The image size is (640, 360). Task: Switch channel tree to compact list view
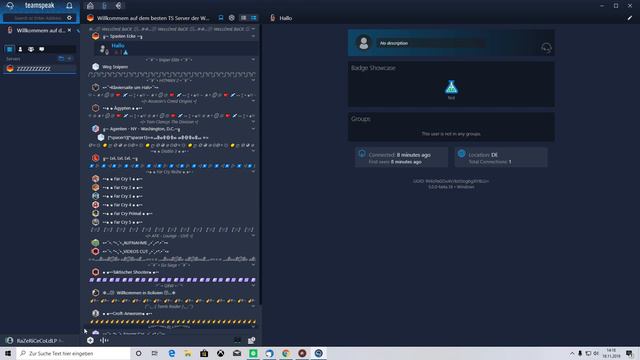(243, 18)
